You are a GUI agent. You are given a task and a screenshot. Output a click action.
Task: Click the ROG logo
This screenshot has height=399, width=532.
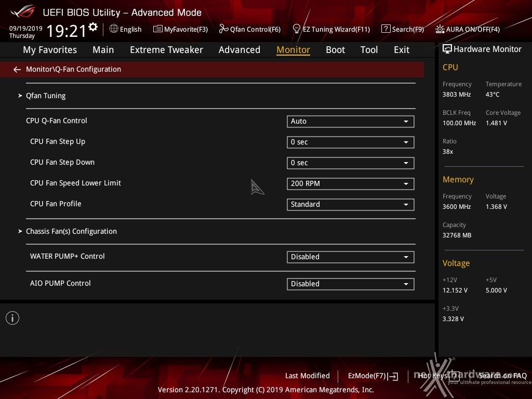click(x=23, y=12)
